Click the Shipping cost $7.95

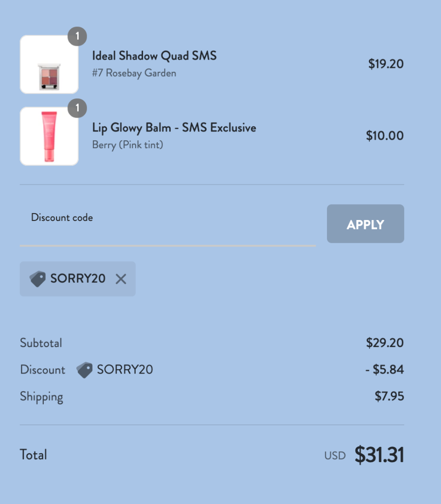[389, 396]
